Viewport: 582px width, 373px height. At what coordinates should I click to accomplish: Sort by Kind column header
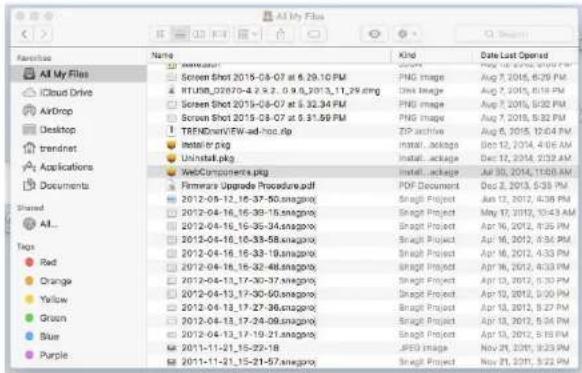432,55
